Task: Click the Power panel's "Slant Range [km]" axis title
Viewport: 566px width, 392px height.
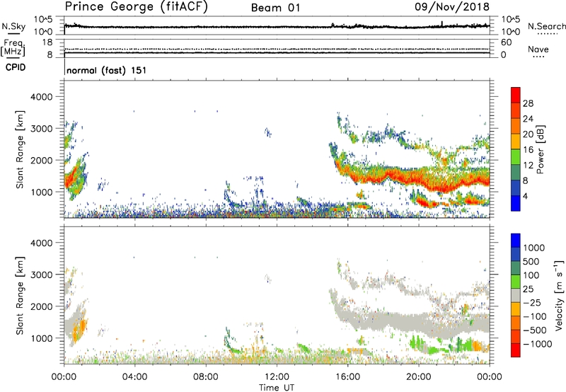Action: tap(20, 149)
